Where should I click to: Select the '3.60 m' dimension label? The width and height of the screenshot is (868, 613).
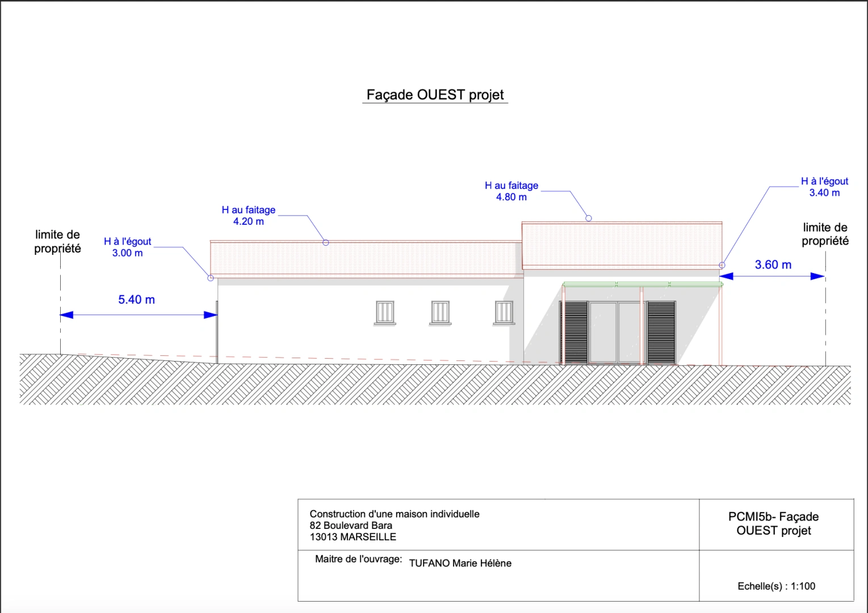[x=773, y=264]
